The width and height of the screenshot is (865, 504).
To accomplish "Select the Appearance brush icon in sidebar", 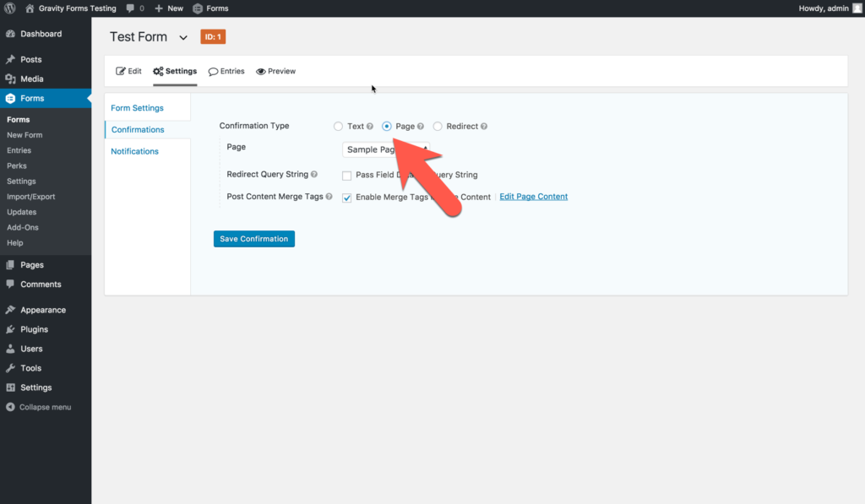I will (x=12, y=310).
